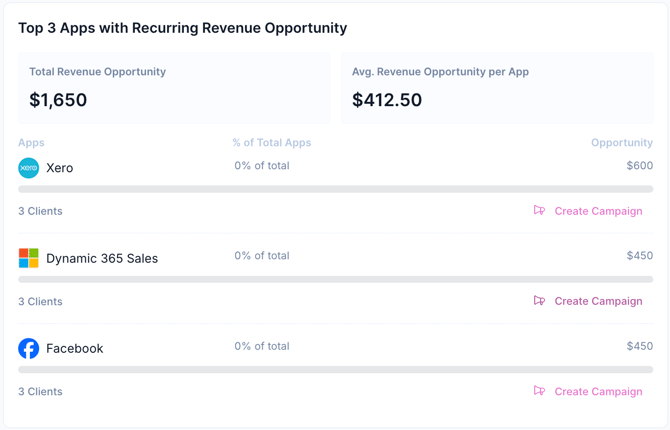
Task: Select the Facebook app name
Action: click(x=75, y=348)
